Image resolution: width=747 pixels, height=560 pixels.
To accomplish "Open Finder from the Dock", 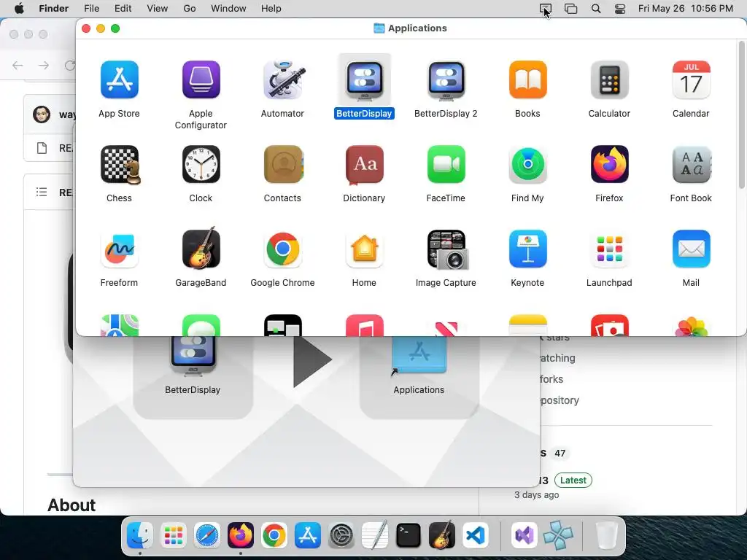I will [x=139, y=535].
